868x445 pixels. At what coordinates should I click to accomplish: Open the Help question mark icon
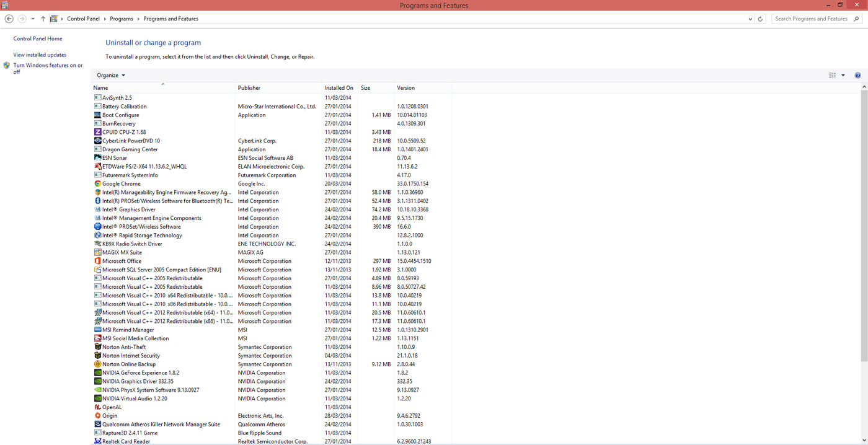[x=857, y=75]
